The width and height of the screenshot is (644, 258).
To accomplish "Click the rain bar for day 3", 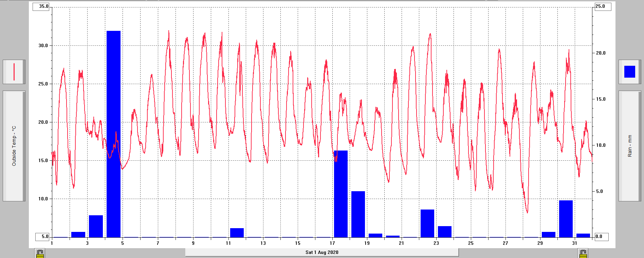I will pos(96,226).
